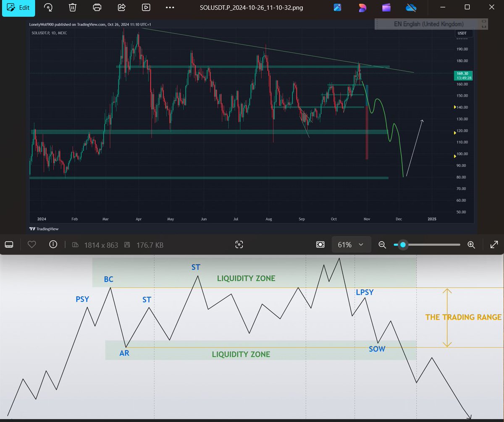Enter fullscreen with the expand arrows icon
This screenshot has width=504, height=422.
pos(494,244)
